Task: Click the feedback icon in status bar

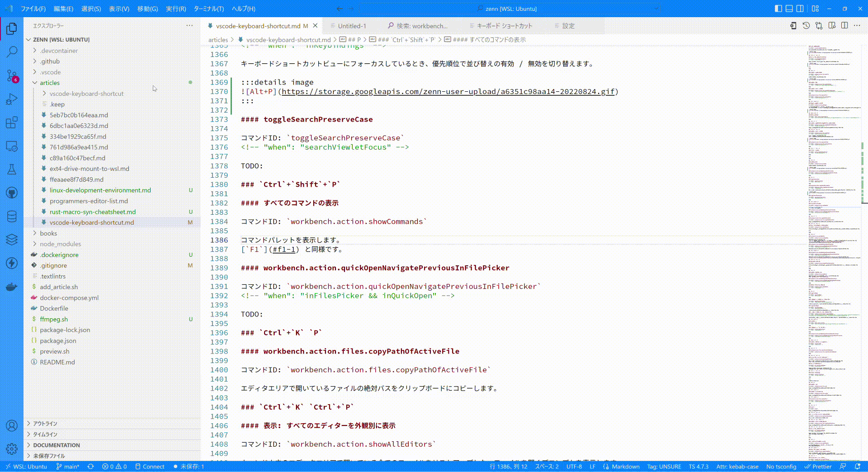Action: [x=843, y=467]
